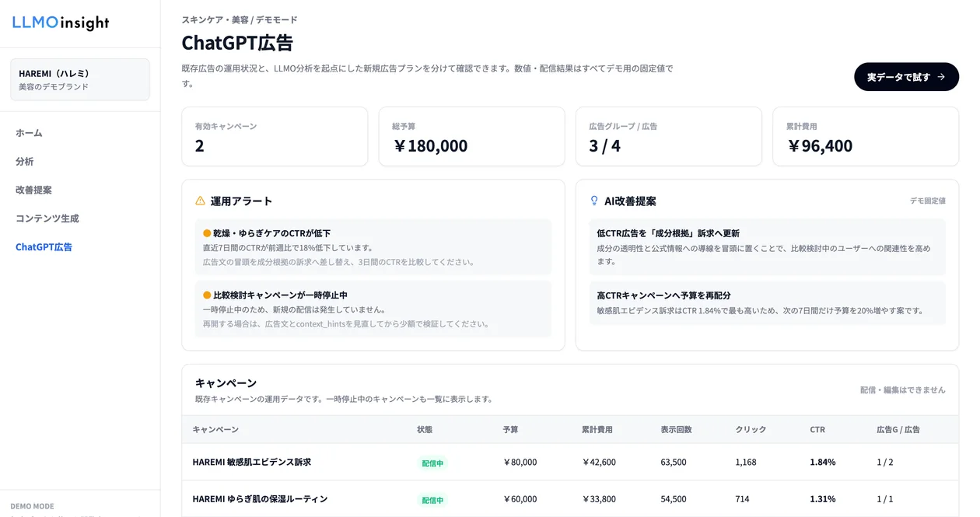This screenshot has width=980, height=517.
Task: Click the warning triangle icon beside 運用アラート
Action: tap(200, 201)
